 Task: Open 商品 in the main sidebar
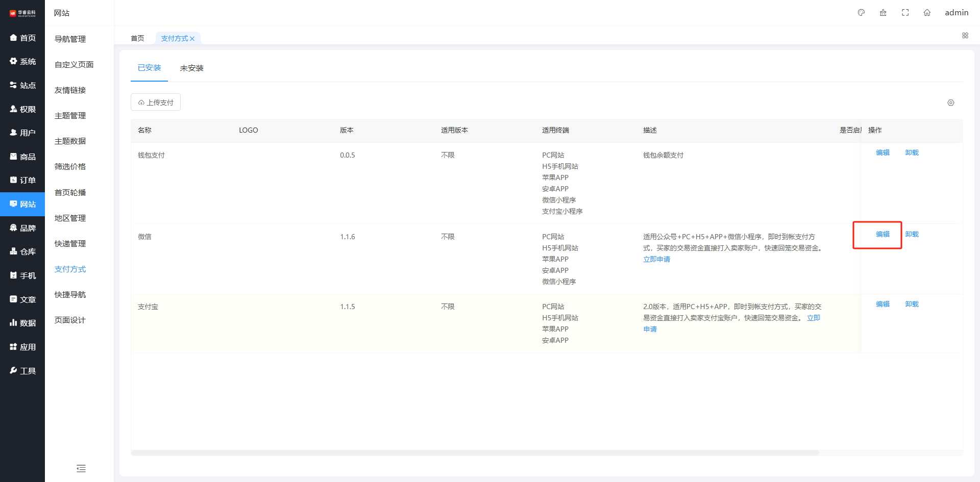22,157
